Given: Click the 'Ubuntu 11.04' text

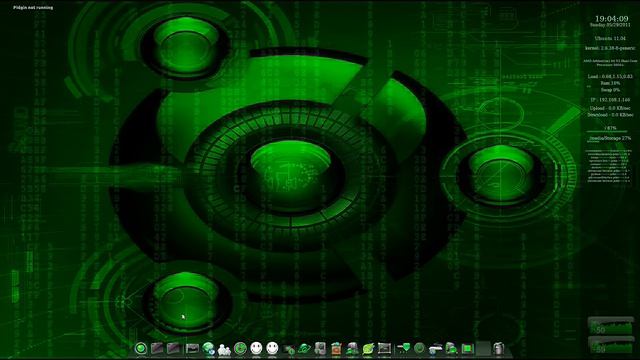Looking at the screenshot, I should [610, 38].
